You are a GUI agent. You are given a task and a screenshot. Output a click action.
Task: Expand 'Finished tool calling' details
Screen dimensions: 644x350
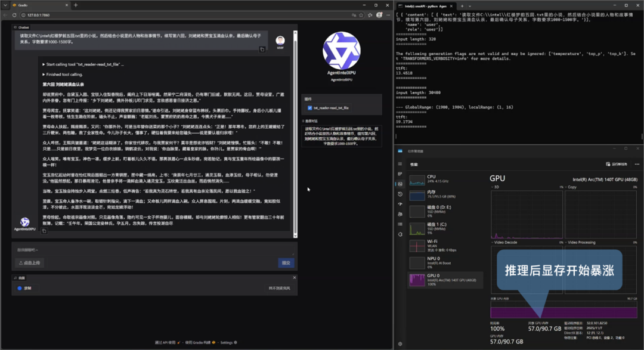click(x=63, y=75)
